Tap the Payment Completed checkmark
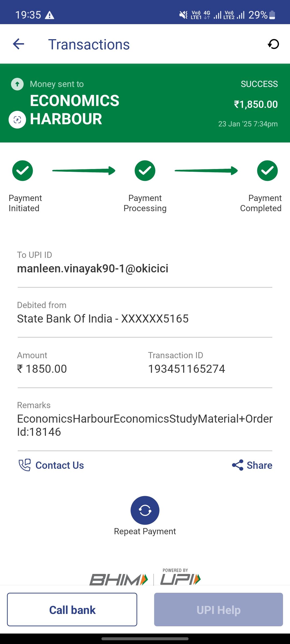This screenshot has height=644, width=290. (267, 171)
